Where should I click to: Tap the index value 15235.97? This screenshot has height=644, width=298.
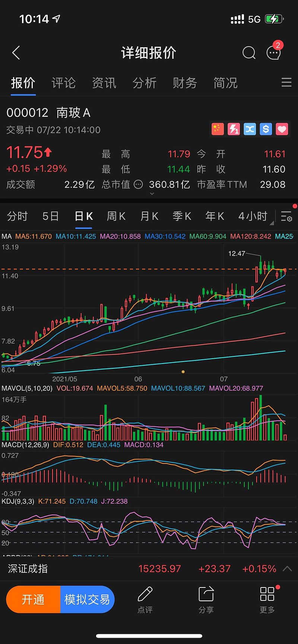pos(159,568)
